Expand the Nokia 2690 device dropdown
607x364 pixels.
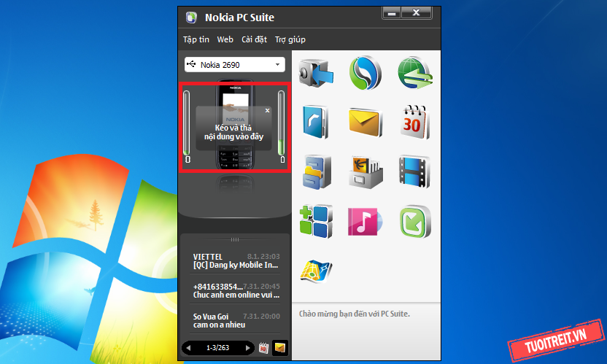point(277,65)
